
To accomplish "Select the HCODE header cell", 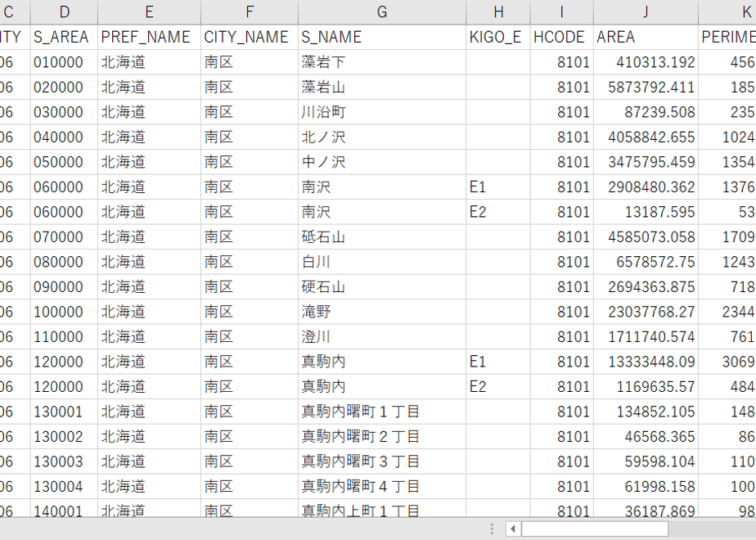I will [x=562, y=37].
